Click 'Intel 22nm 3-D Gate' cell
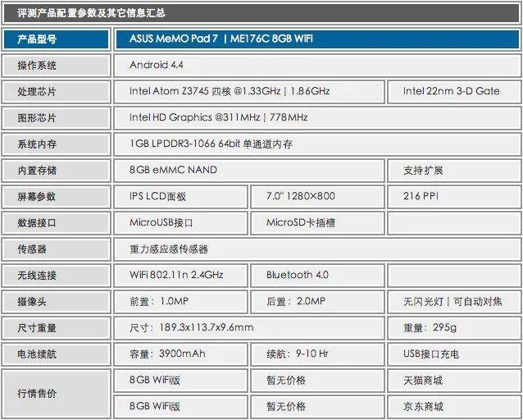 pyautogui.click(x=454, y=92)
